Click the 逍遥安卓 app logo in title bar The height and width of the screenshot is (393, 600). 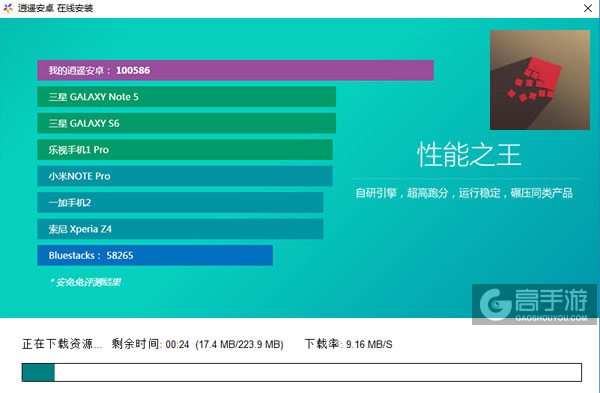(8, 8)
